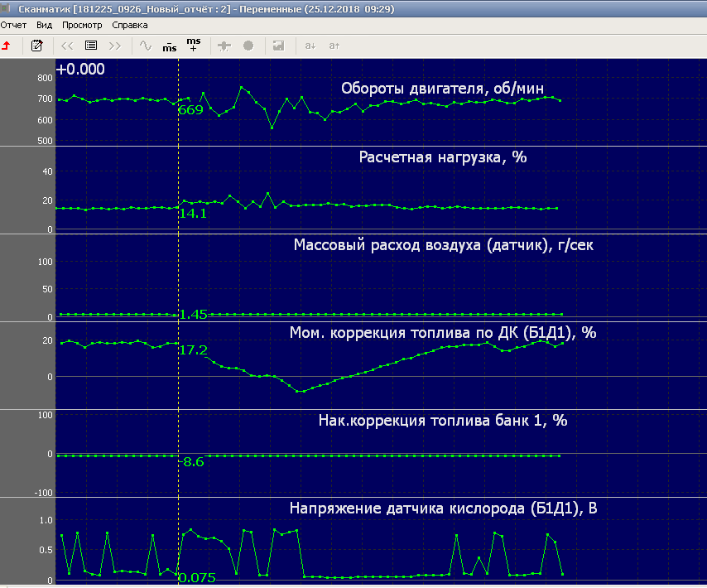The width and height of the screenshot is (707, 588).
Task: Decrease time scale with ms minus
Action: click(169, 46)
